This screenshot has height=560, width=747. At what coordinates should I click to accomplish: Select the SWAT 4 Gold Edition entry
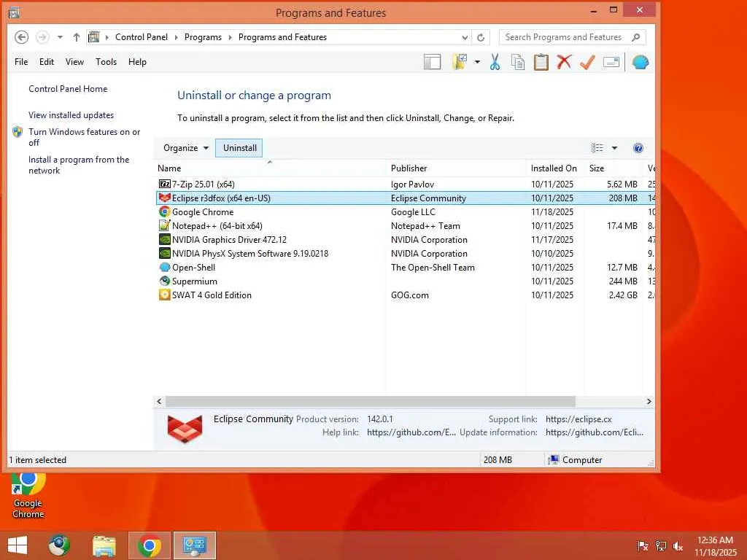(x=405, y=295)
